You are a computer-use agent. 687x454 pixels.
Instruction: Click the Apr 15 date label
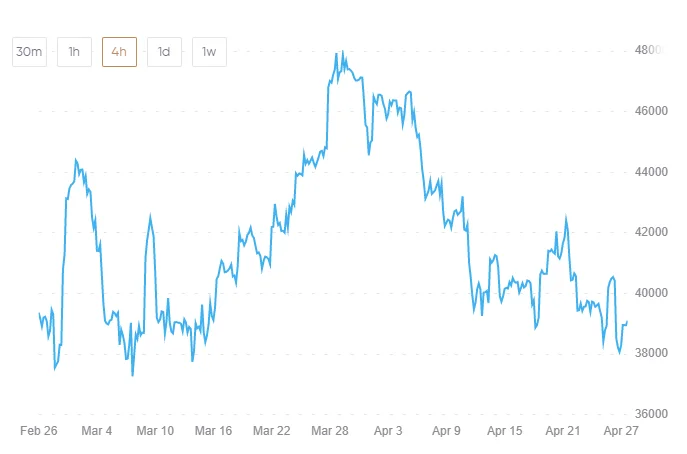[x=504, y=430]
